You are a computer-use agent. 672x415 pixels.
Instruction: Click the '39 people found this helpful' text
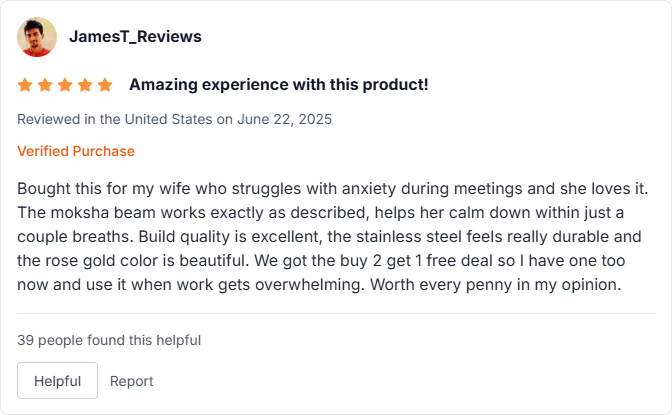pos(109,340)
